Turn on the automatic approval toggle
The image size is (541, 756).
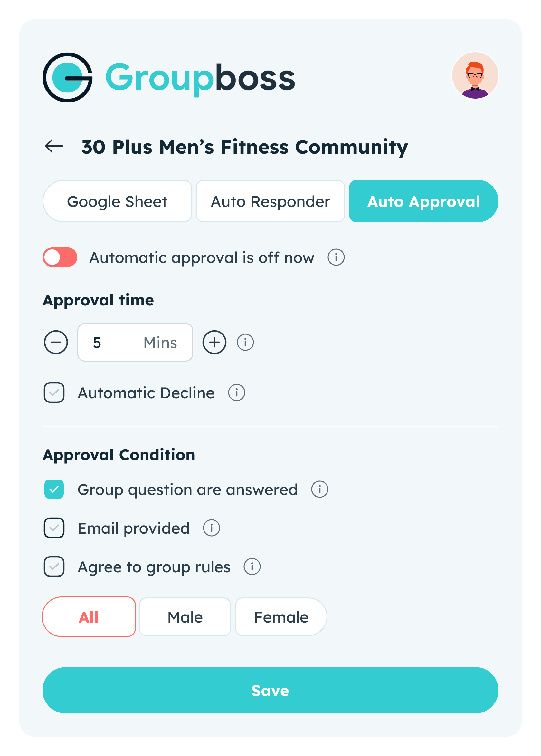pyautogui.click(x=60, y=257)
